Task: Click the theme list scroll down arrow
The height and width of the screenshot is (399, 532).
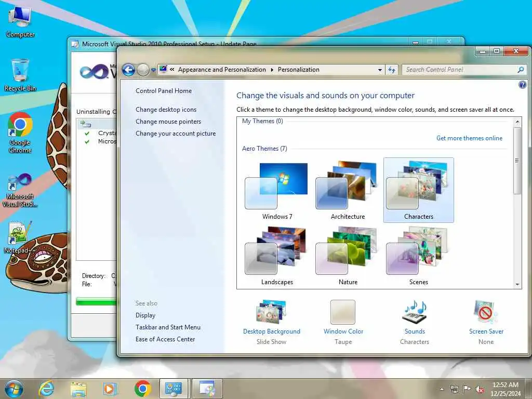Action: tap(517, 284)
